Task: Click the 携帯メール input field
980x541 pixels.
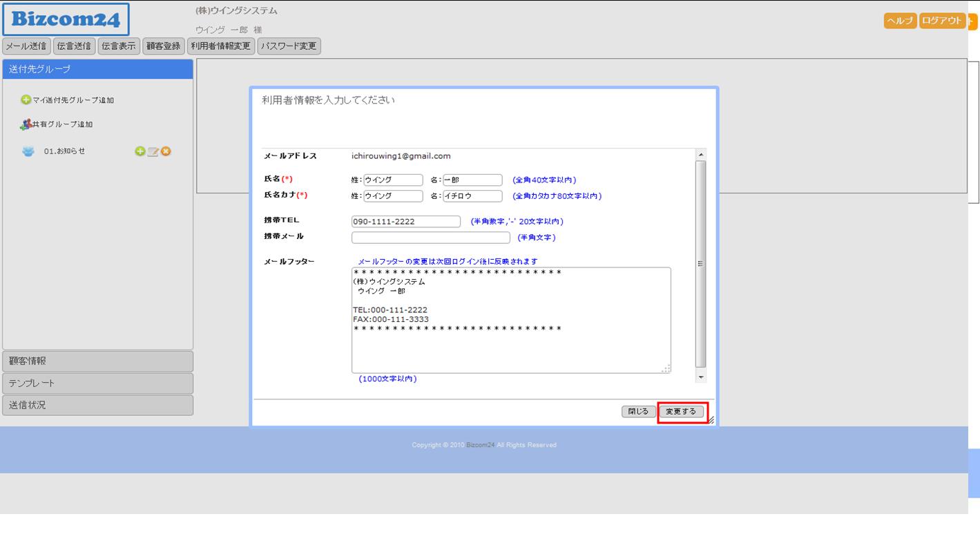Action: click(x=431, y=238)
